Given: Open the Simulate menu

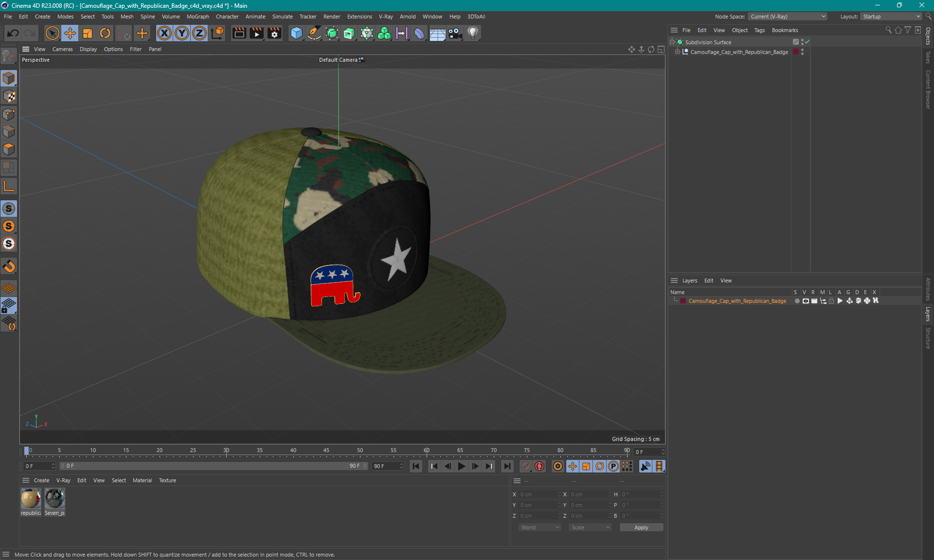Looking at the screenshot, I should 282,17.
